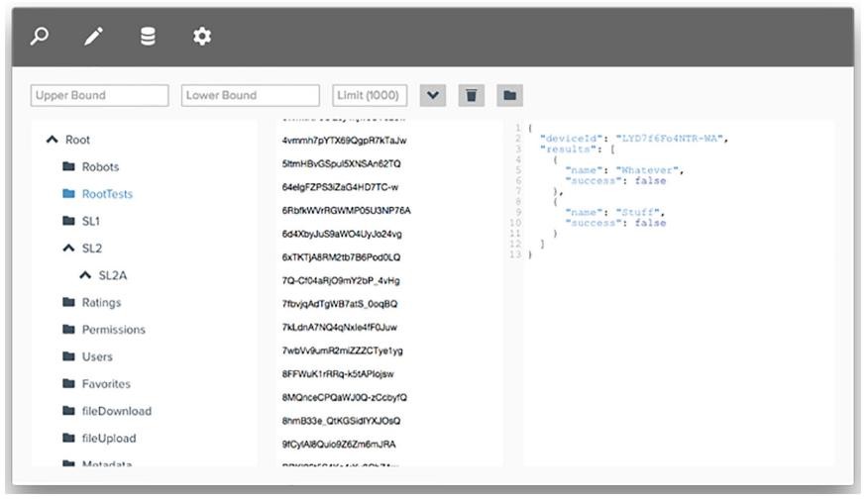Click the Lower Bound input field
This screenshot has width=868, height=501.
[251, 95]
